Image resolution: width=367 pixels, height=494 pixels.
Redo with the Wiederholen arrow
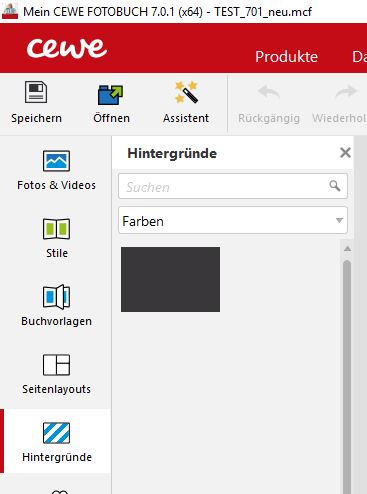point(346,92)
